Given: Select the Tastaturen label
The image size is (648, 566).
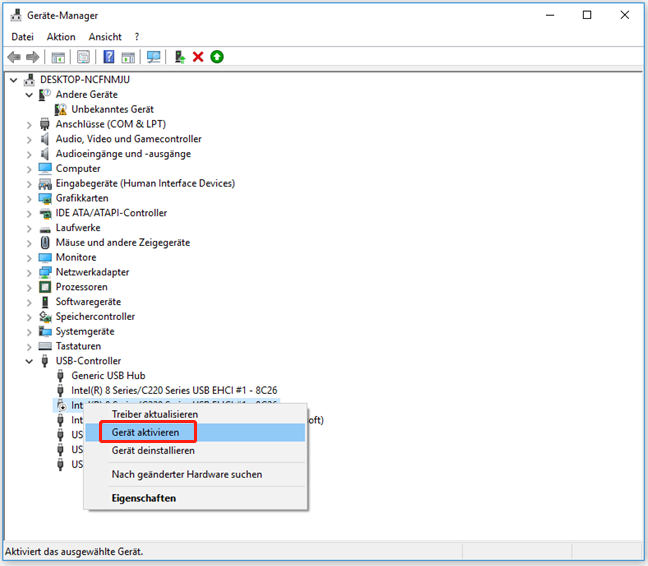Looking at the screenshot, I should click(78, 346).
